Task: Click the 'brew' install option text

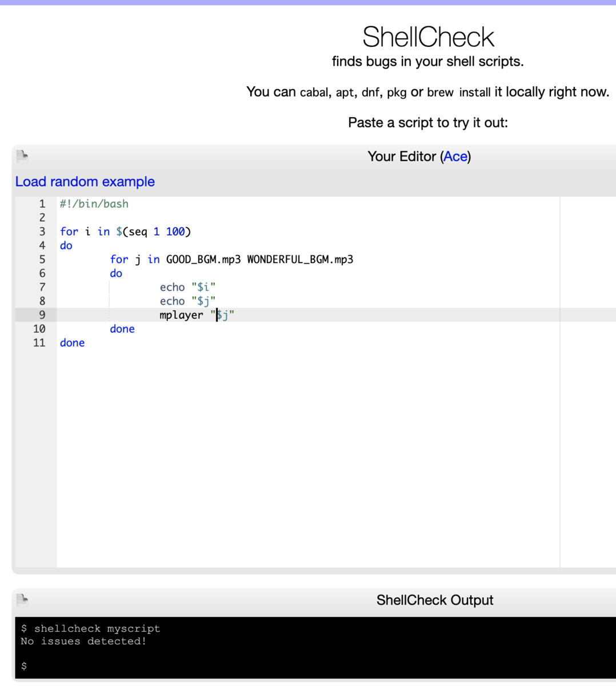Action: click(441, 93)
